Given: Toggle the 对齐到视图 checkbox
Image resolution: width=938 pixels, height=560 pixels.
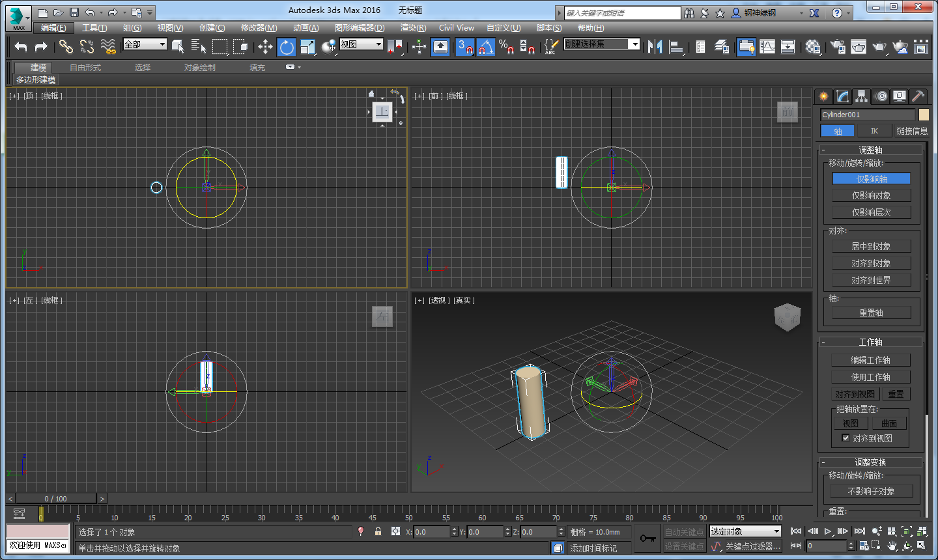Looking at the screenshot, I should [846, 438].
